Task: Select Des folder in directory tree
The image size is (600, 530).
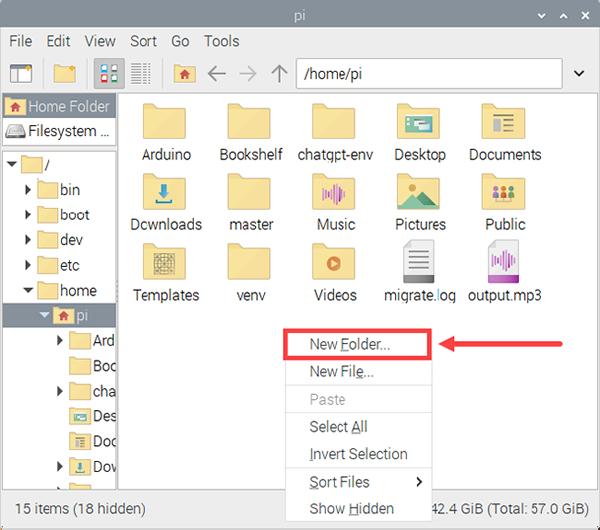Action: click(x=92, y=416)
